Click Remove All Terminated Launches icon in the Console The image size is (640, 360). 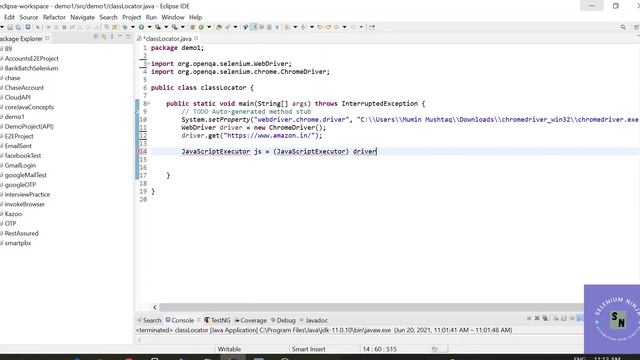coord(545,318)
